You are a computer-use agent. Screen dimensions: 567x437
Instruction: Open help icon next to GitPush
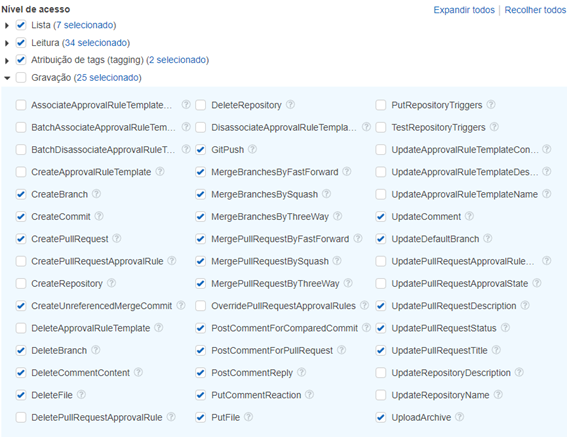pos(252,149)
